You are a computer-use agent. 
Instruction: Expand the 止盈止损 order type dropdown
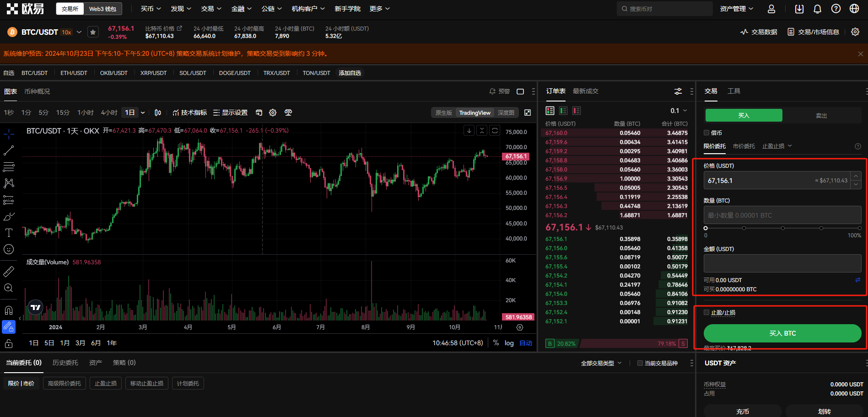[x=776, y=146]
